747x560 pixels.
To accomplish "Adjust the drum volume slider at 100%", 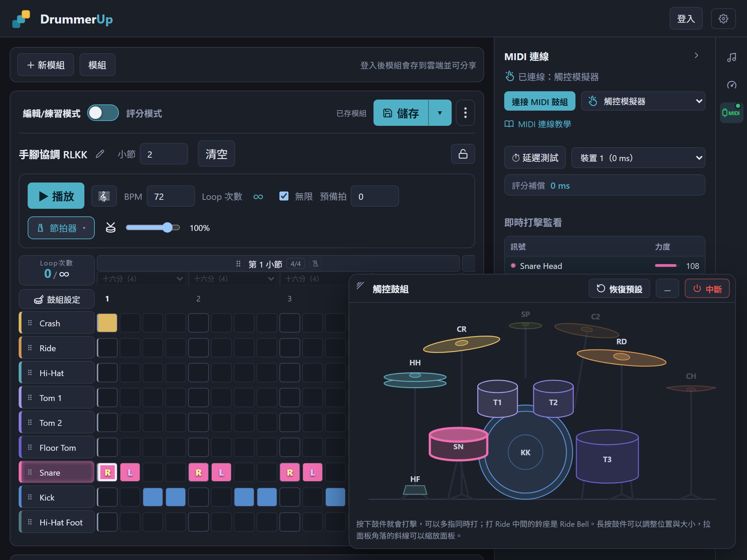I will click(x=153, y=227).
